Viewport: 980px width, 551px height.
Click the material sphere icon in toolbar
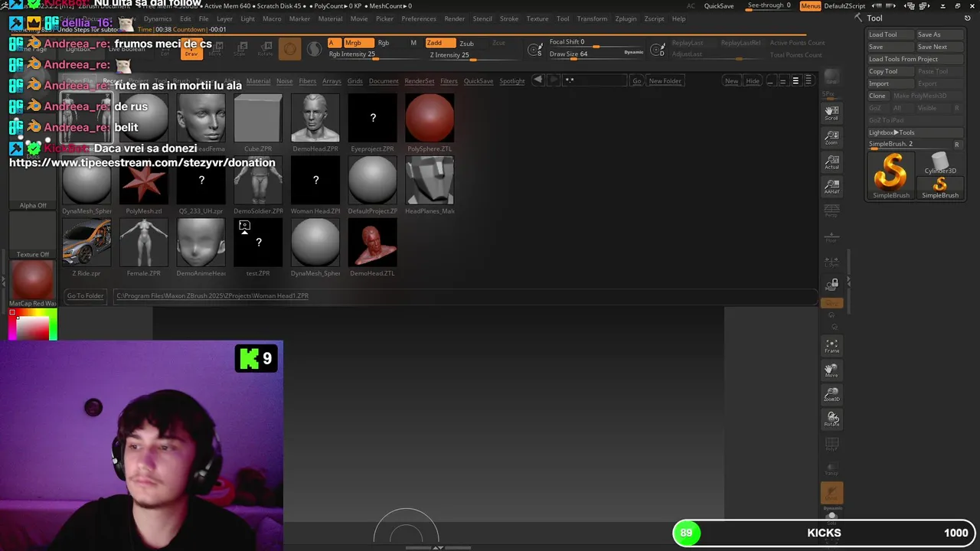pyautogui.click(x=290, y=50)
